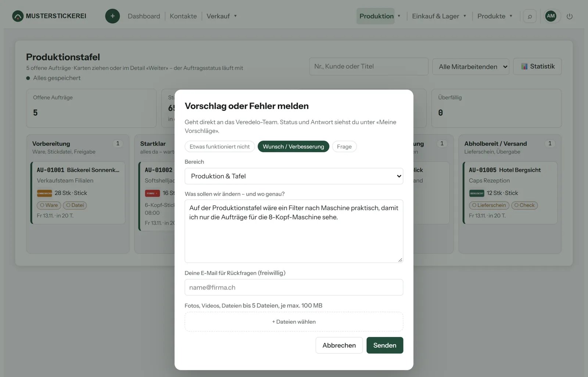The width and height of the screenshot is (588, 377).
Task: Select the 'Frage' option
Action: coord(344,146)
